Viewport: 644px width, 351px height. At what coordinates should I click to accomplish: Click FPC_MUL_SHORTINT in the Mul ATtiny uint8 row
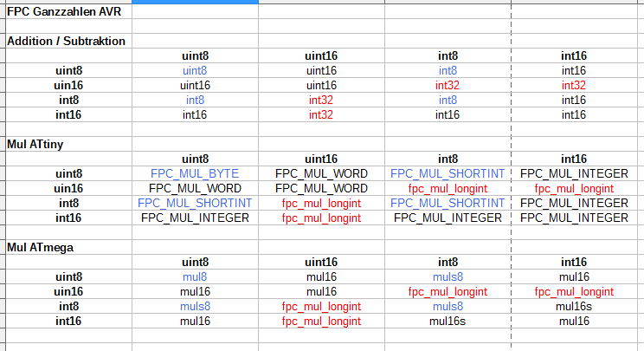point(448,173)
